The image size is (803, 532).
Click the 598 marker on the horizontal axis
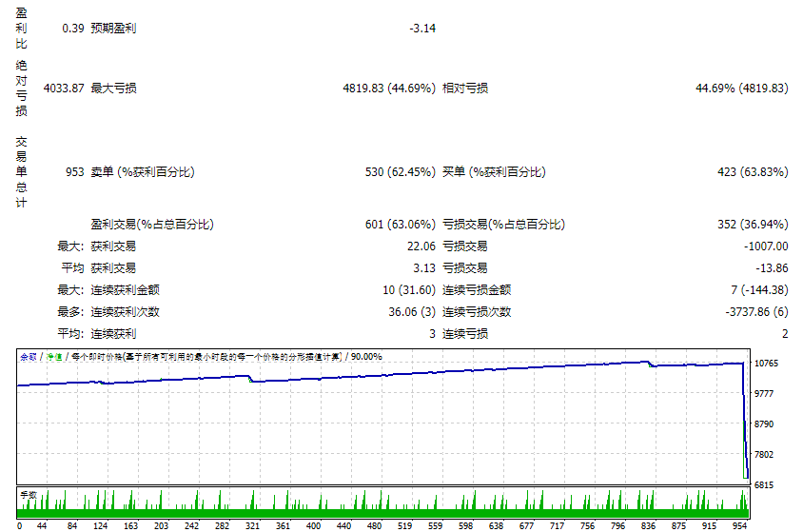465,524
